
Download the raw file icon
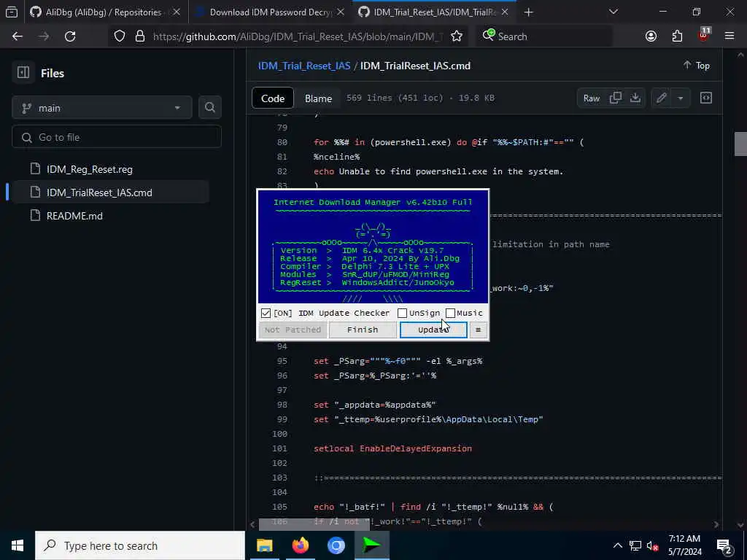(x=635, y=98)
